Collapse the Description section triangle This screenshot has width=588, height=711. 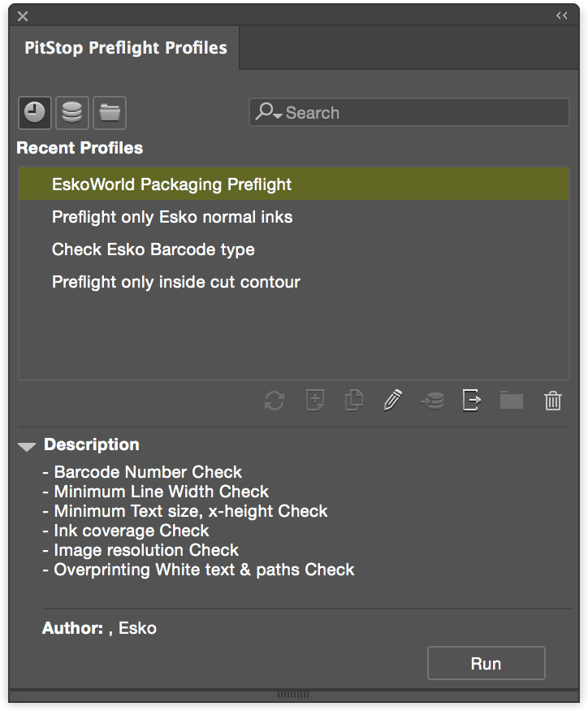click(27, 445)
